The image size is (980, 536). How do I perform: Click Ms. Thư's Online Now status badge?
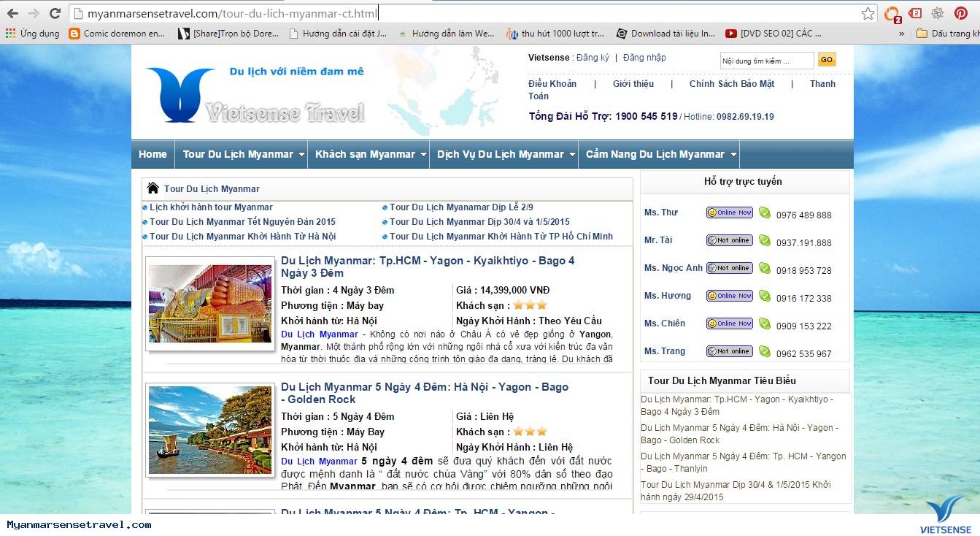[x=729, y=212]
